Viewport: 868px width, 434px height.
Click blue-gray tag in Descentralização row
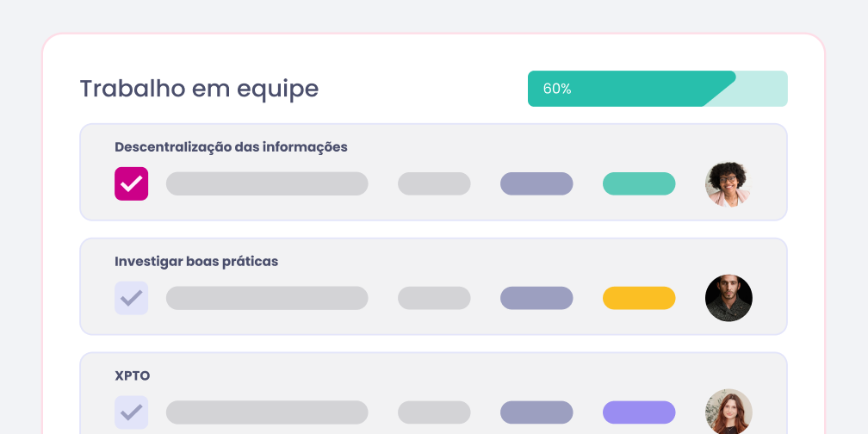click(x=536, y=183)
